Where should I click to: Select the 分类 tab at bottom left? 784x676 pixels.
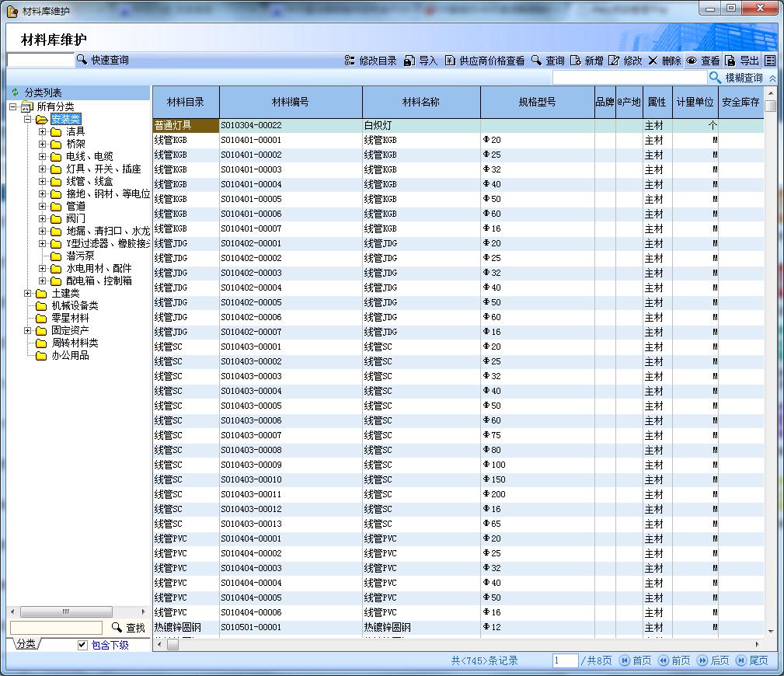coord(26,644)
